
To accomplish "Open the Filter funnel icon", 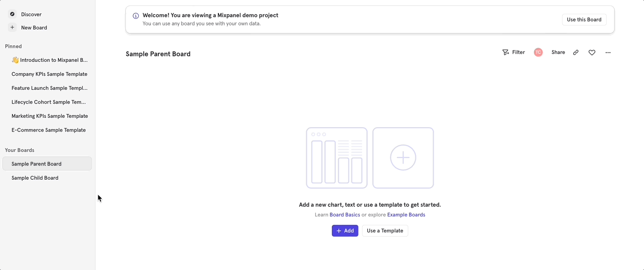I will point(505,53).
